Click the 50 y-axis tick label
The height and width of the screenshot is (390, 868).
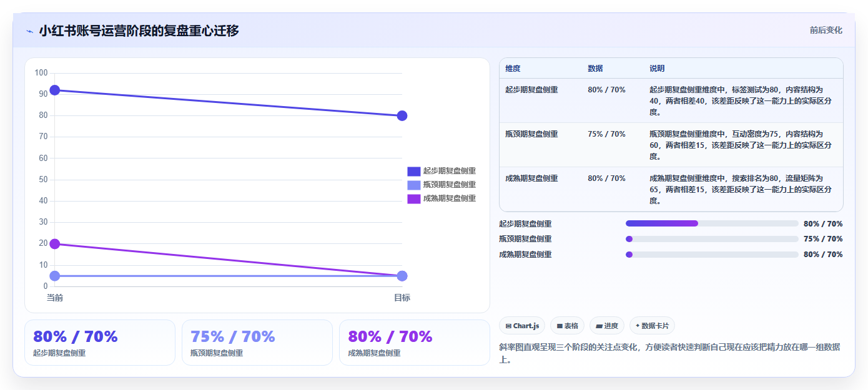coord(43,180)
